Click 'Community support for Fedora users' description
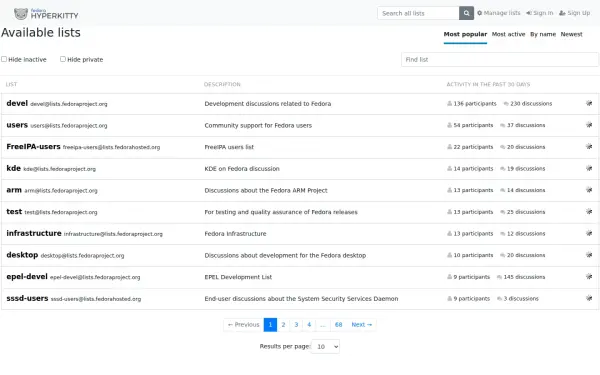600x375 pixels. [258, 125]
